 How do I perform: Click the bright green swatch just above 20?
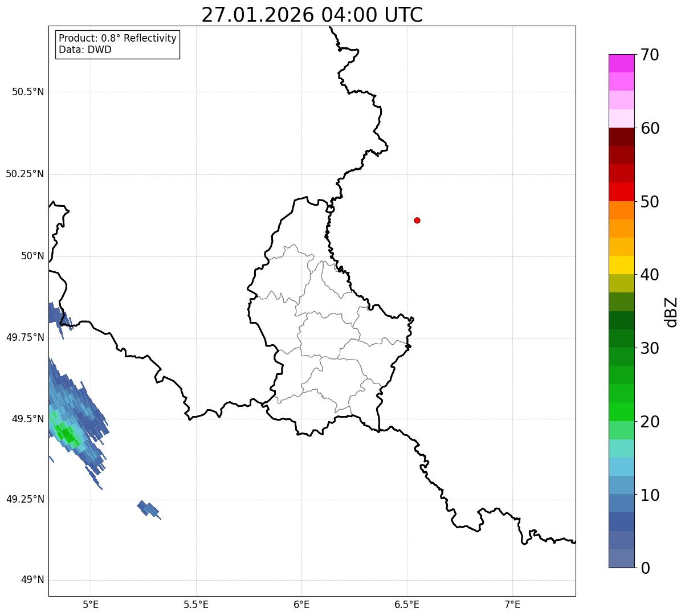coord(621,412)
